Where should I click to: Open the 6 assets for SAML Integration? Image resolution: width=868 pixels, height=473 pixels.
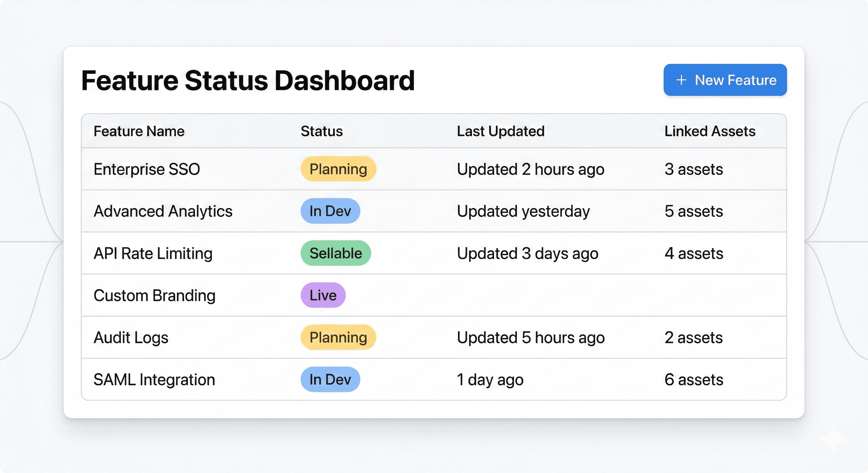click(x=694, y=379)
